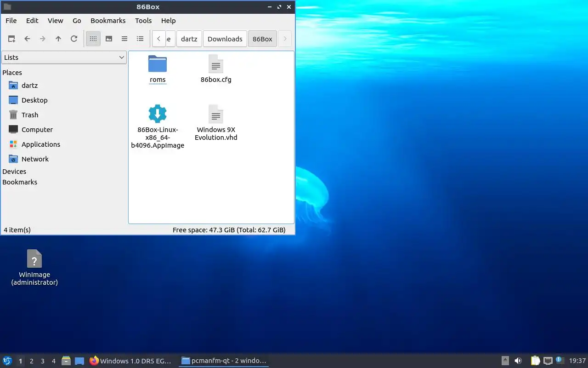Switch to virtual desktop 4
Viewport: 588px width, 368px height.
53,361
